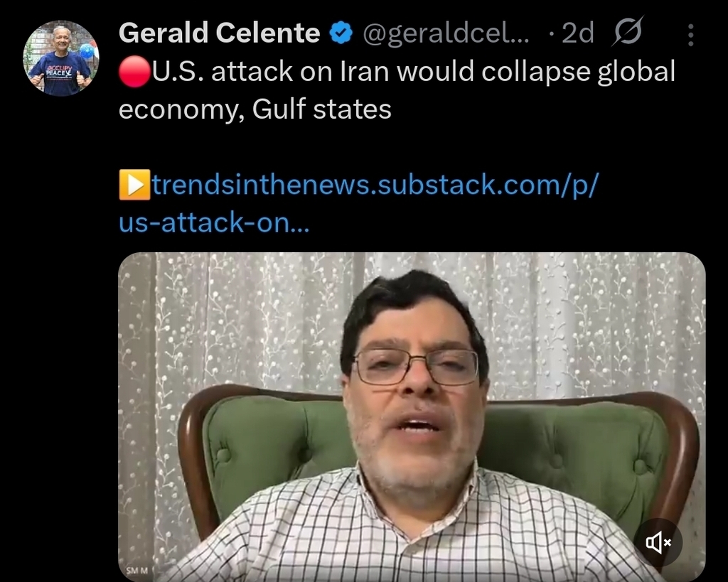Viewport: 728px width, 582px height.
Task: Open the trendsinthenews.substack.com link
Action: (375, 185)
